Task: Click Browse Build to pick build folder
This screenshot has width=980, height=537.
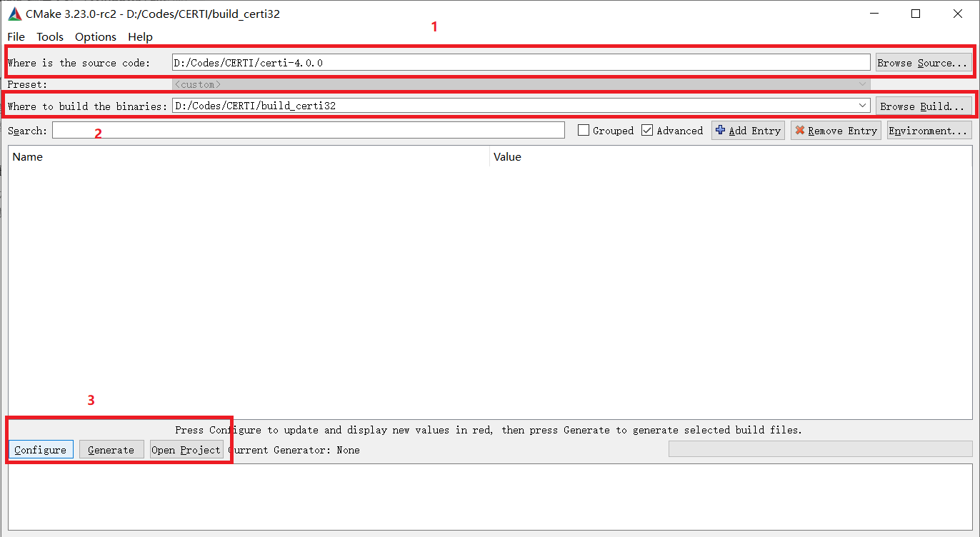Action: 924,105
